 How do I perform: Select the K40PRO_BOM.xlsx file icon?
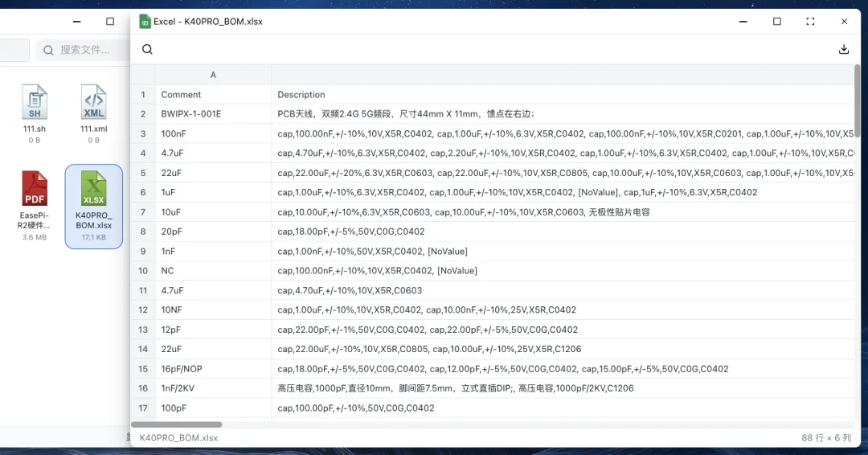tap(94, 190)
